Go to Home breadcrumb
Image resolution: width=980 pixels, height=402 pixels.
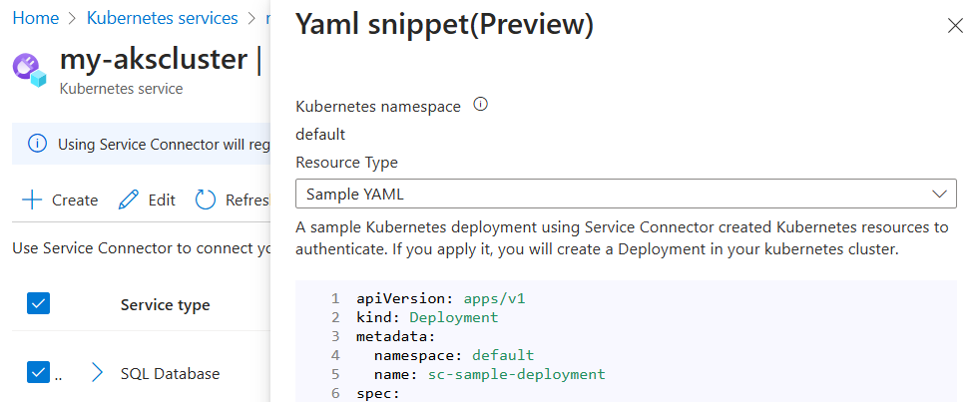[34, 18]
